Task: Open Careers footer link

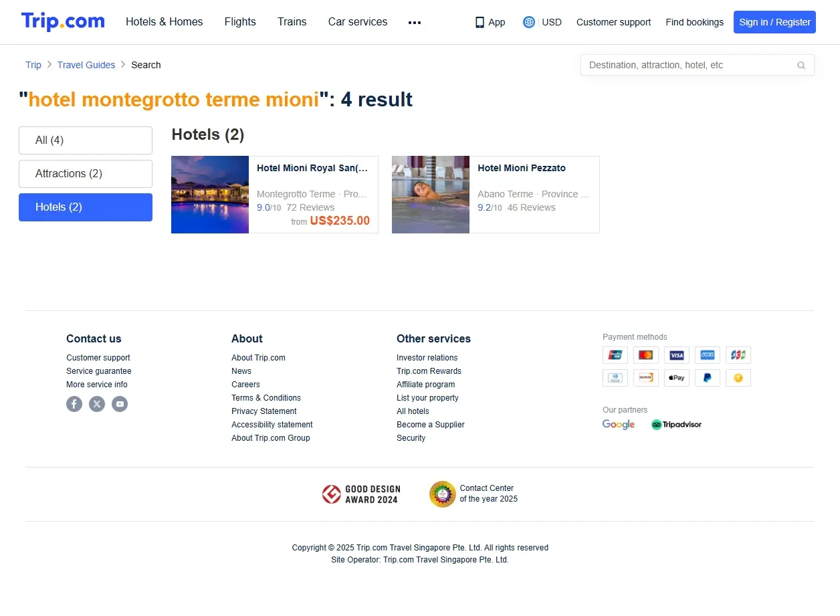Action: pyautogui.click(x=245, y=385)
